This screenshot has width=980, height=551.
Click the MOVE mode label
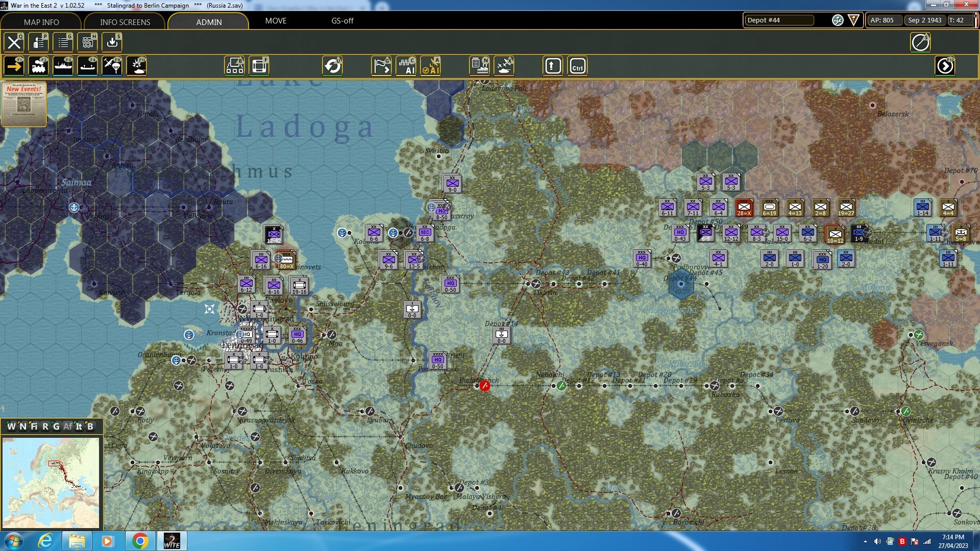coord(276,21)
